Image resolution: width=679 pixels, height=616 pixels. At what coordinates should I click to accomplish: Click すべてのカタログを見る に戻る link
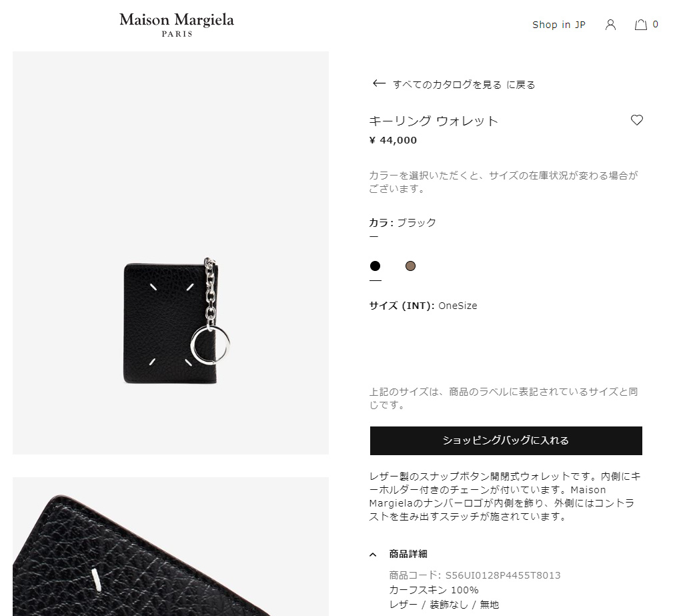[464, 85]
